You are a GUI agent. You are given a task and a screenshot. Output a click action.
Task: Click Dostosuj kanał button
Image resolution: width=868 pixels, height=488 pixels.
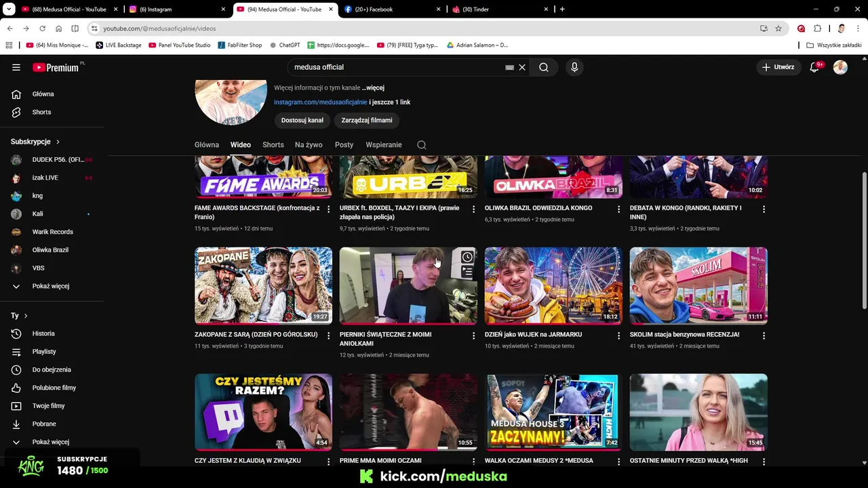[x=302, y=120]
